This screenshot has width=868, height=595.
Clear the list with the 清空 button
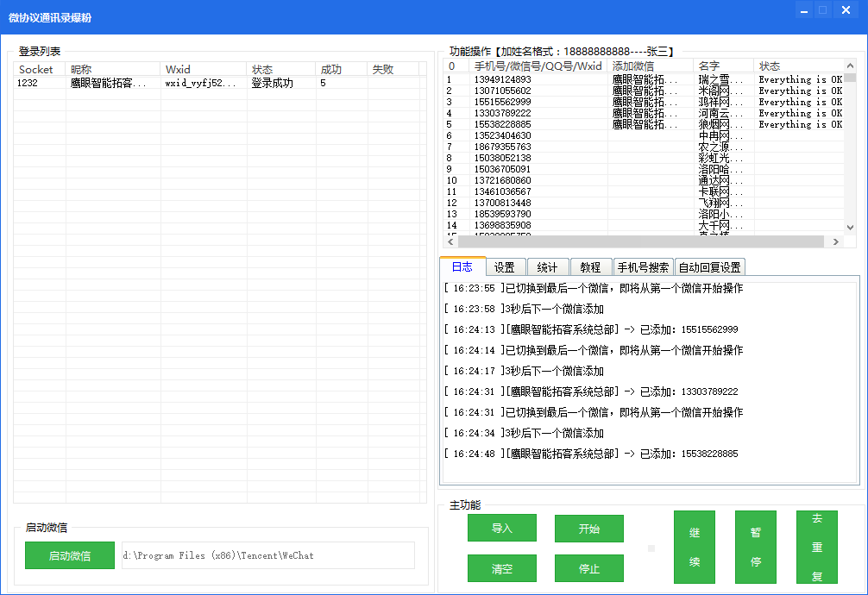point(501,568)
